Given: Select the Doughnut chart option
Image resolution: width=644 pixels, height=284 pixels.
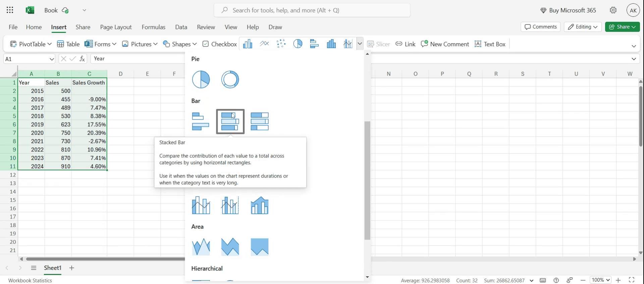Looking at the screenshot, I should coord(230,80).
